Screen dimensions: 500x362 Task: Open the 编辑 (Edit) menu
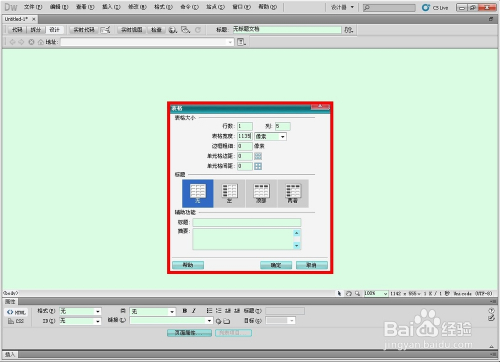click(59, 7)
